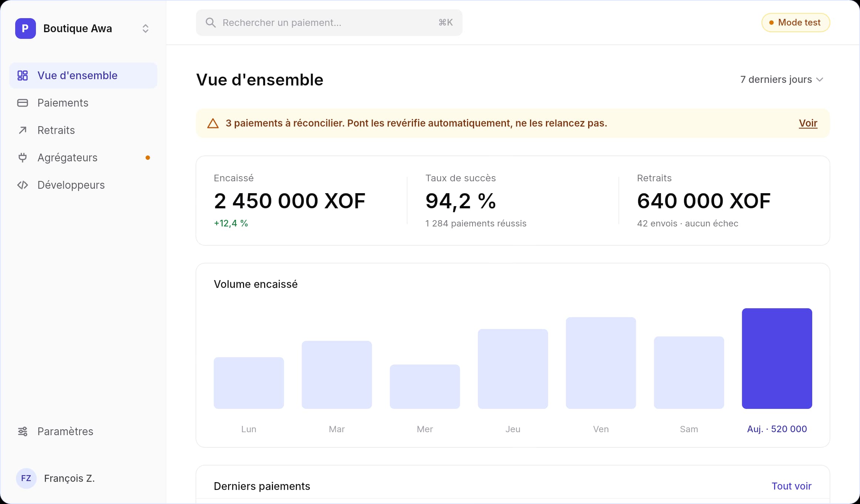Select the Mar bar in chart
The height and width of the screenshot is (504, 860).
coord(337,375)
